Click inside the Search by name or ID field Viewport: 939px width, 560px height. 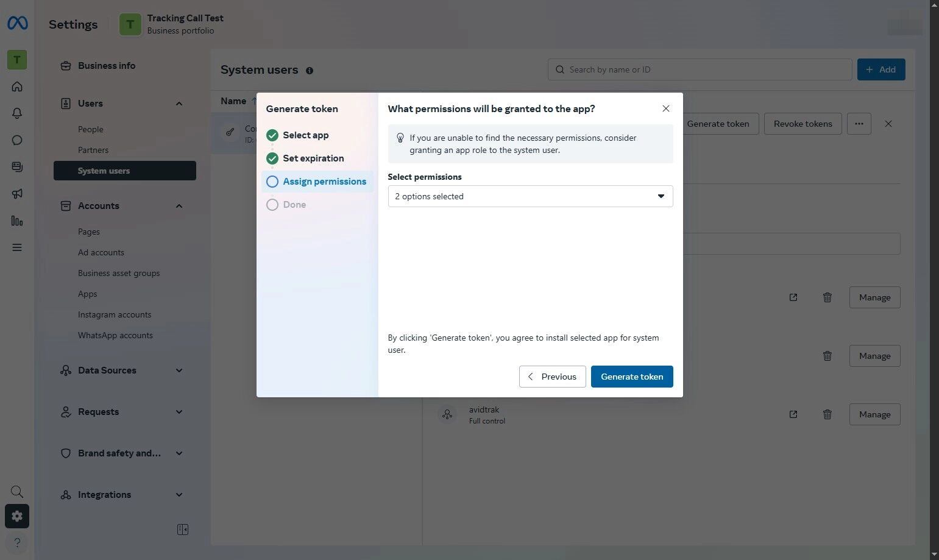click(x=699, y=69)
